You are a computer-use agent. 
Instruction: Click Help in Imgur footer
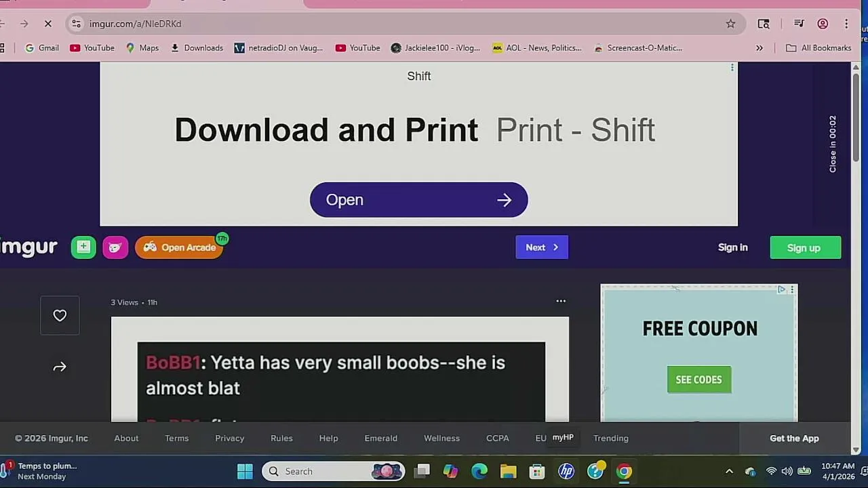[329, 439]
